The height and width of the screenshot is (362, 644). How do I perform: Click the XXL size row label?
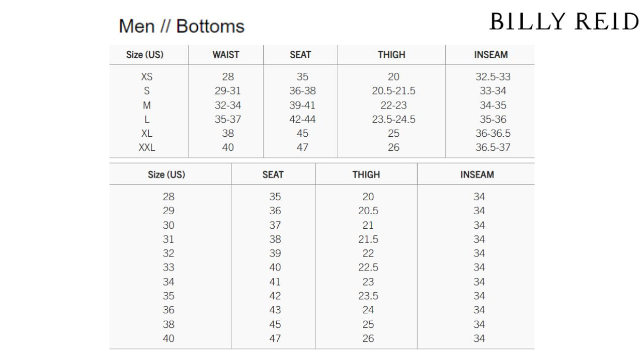click(x=147, y=147)
